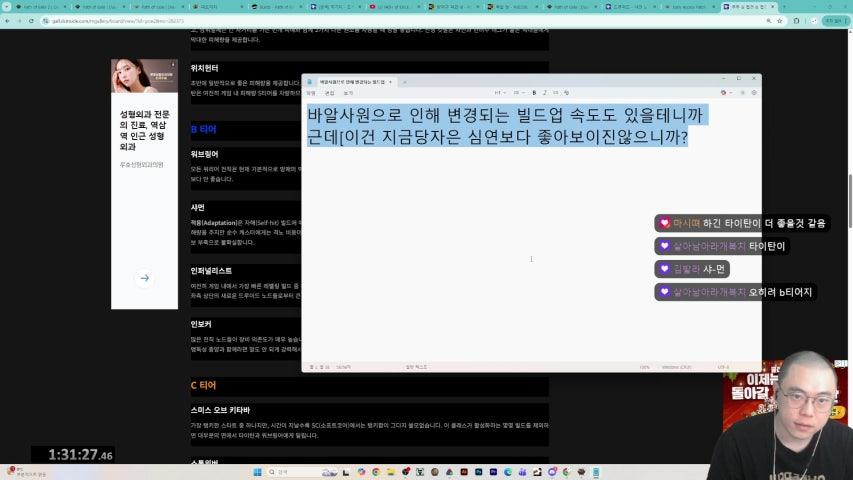Toggle italic formatting in Notepad toolbar

coord(545,93)
